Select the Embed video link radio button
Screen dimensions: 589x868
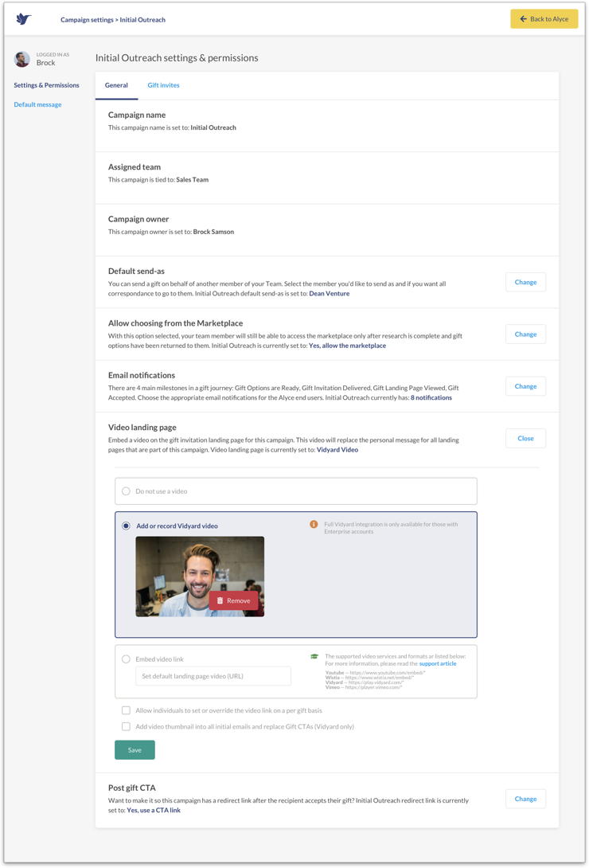126,659
